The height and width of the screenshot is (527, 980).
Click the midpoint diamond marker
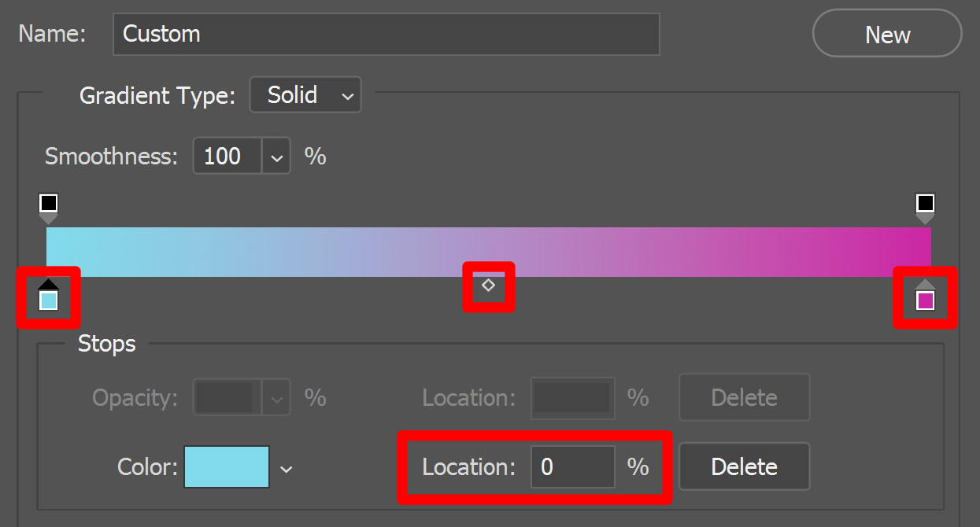(488, 286)
